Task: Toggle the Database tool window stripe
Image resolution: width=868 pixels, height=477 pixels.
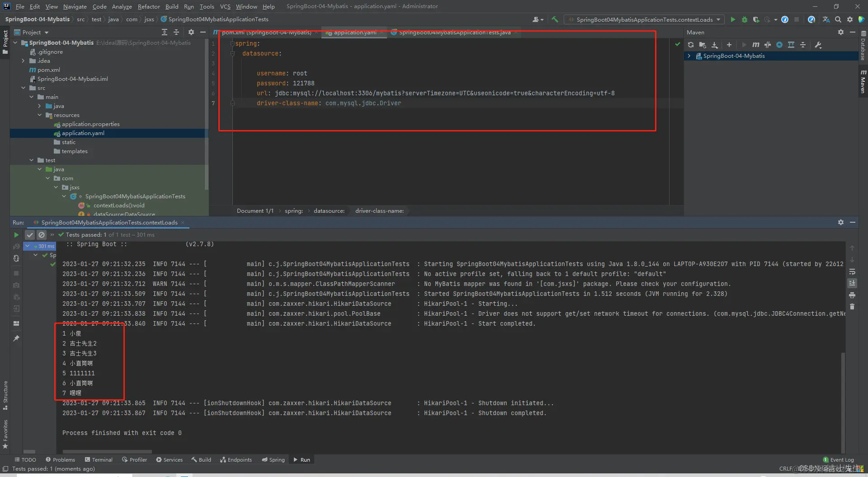Action: coord(863,46)
